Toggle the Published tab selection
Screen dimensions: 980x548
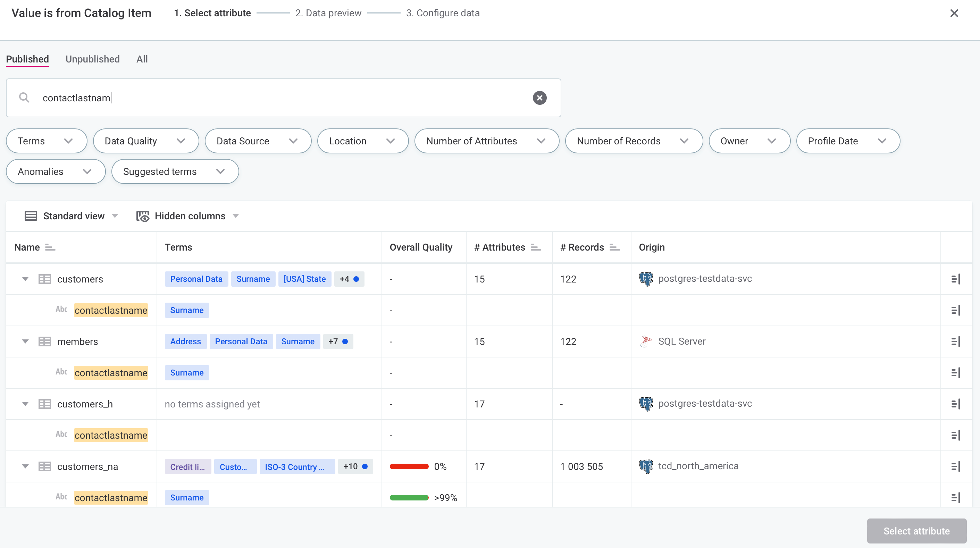click(27, 59)
